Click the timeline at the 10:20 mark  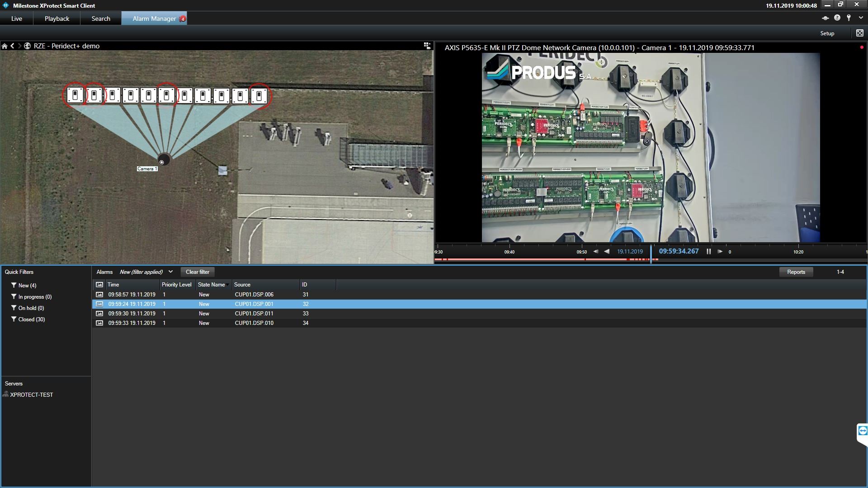coord(798,252)
